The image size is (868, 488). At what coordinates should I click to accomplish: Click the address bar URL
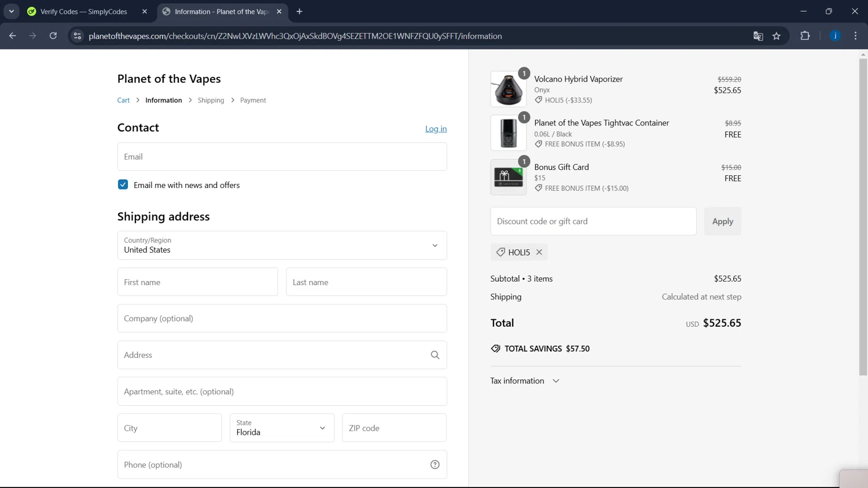(x=295, y=36)
